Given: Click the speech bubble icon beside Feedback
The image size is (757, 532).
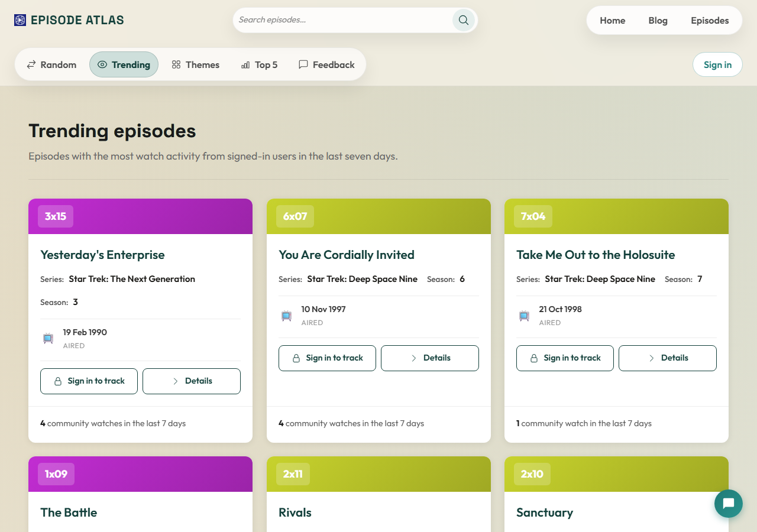Looking at the screenshot, I should pyautogui.click(x=303, y=64).
